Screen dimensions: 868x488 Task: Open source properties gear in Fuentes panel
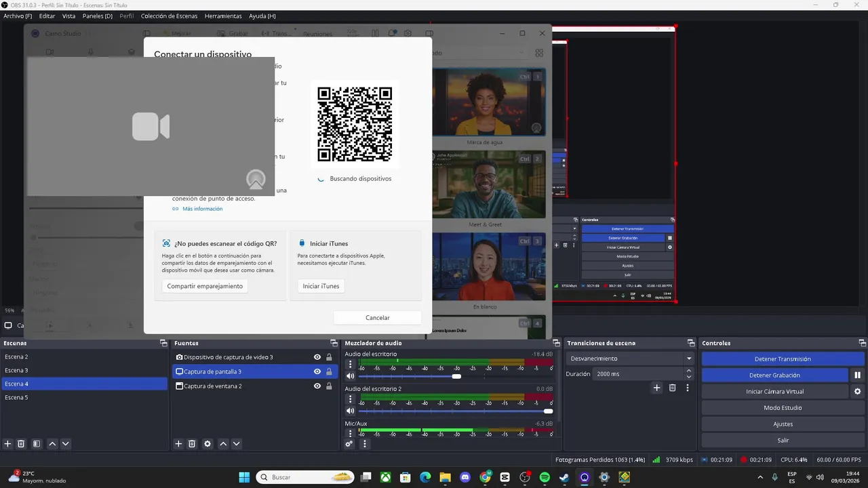coord(208,444)
